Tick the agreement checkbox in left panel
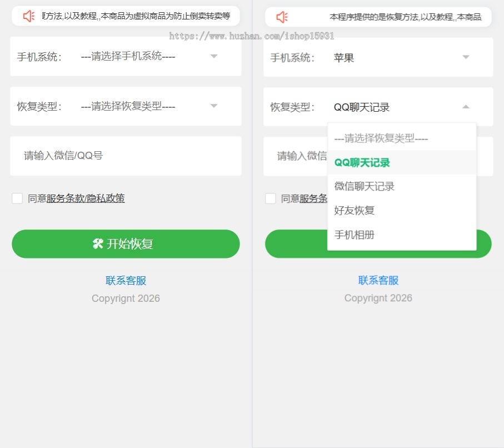 pyautogui.click(x=17, y=198)
